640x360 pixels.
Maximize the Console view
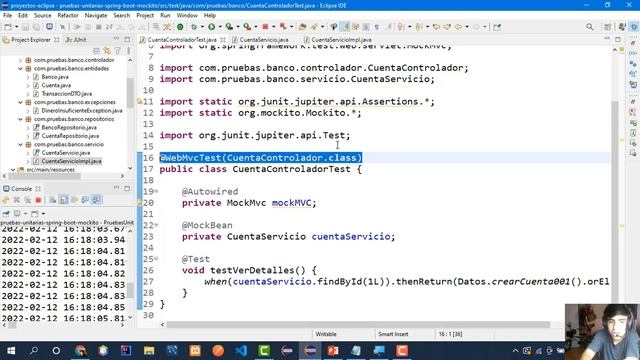(127, 189)
